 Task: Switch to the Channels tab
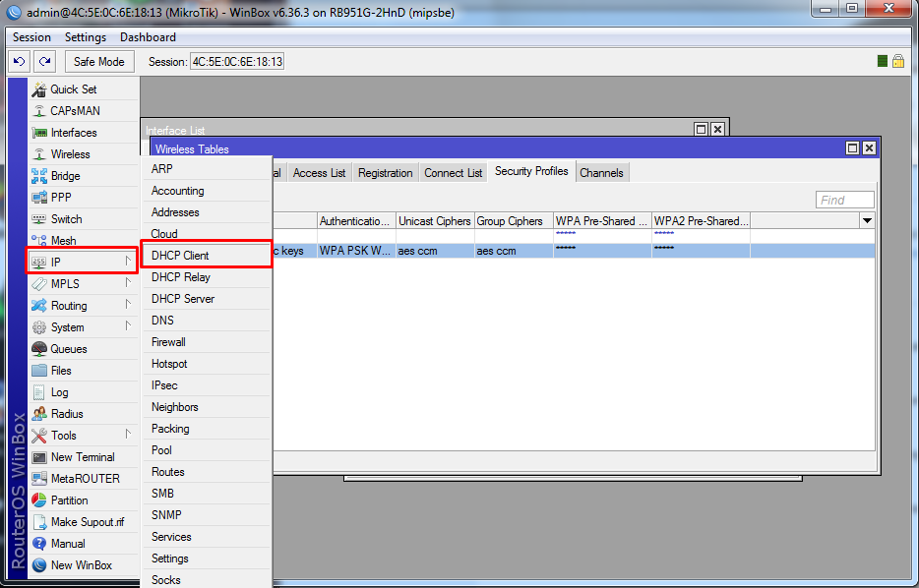pos(601,173)
